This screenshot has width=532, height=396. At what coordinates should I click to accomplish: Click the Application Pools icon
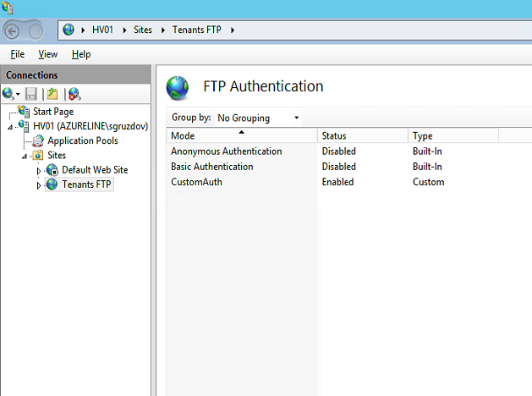click(x=38, y=140)
